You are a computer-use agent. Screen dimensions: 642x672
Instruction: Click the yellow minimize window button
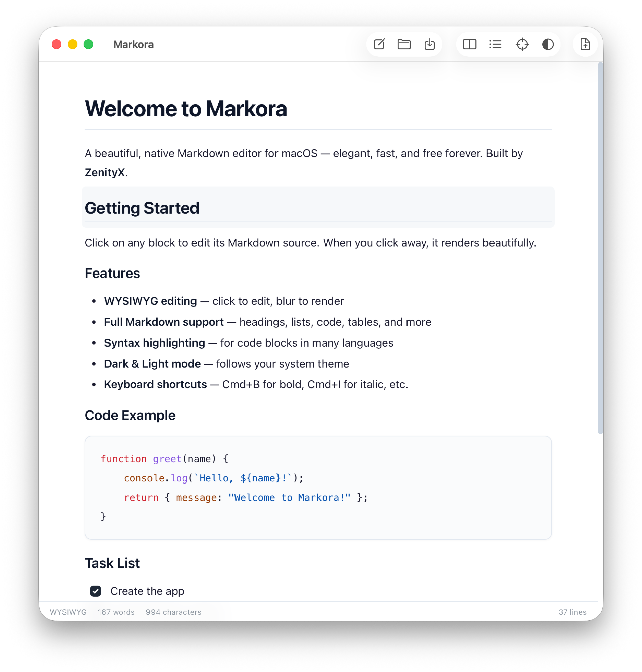tap(73, 44)
